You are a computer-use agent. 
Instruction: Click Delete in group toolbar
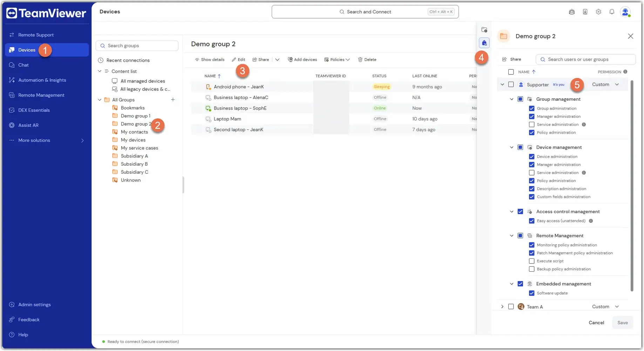pyautogui.click(x=367, y=60)
